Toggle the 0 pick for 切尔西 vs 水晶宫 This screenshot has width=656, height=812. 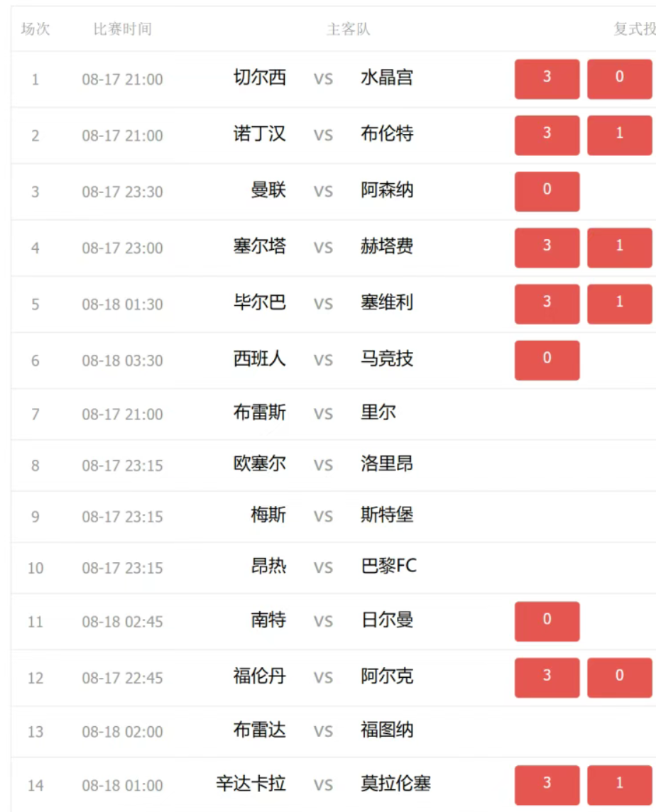[619, 79]
